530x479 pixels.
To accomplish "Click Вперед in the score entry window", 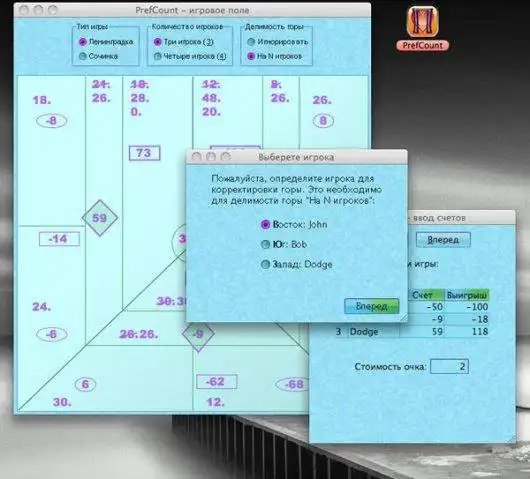I will [x=443, y=240].
